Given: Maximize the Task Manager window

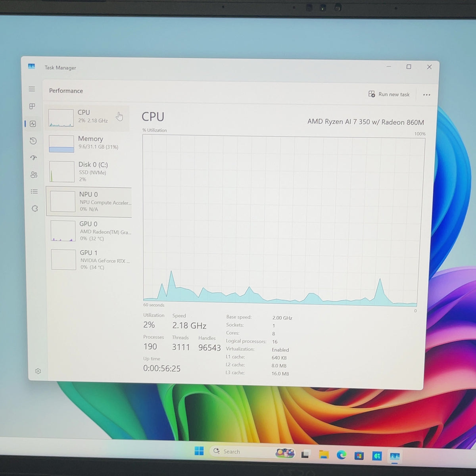Looking at the screenshot, I should point(409,67).
